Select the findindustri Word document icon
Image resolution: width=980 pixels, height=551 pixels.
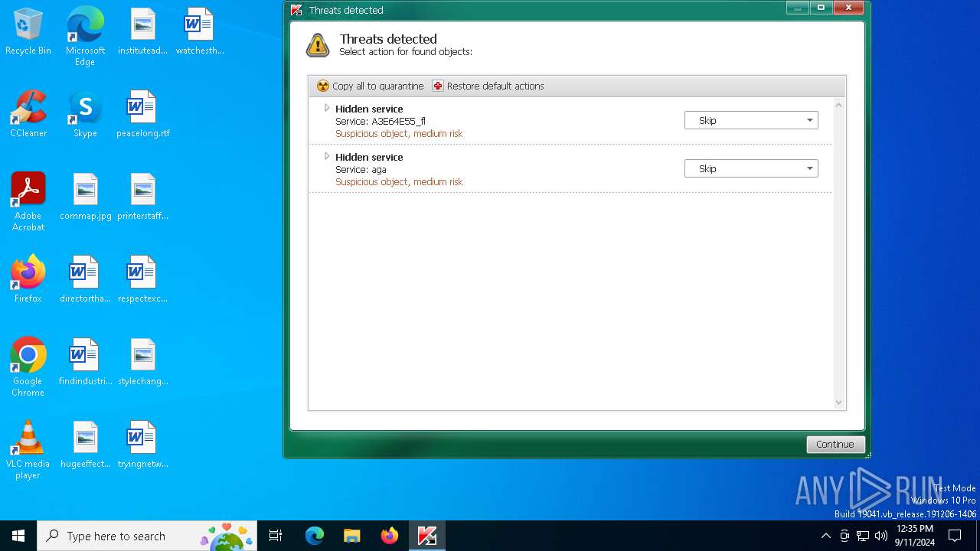click(85, 362)
